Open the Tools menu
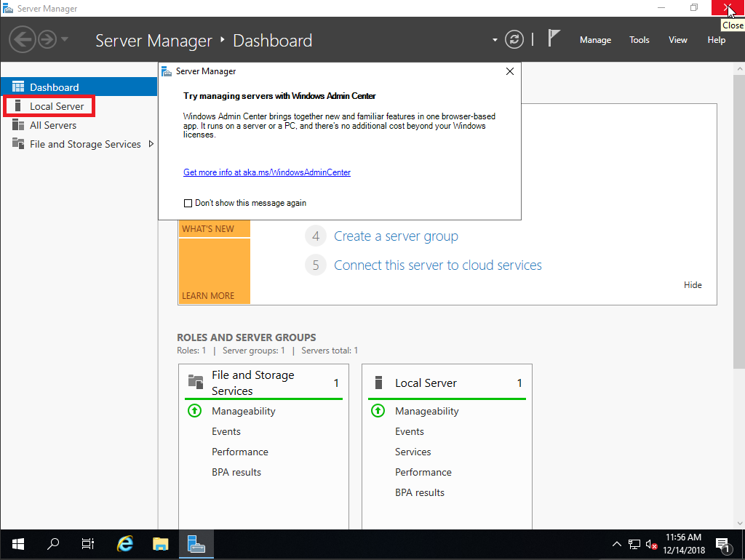The width and height of the screenshot is (745, 560). tap(639, 40)
